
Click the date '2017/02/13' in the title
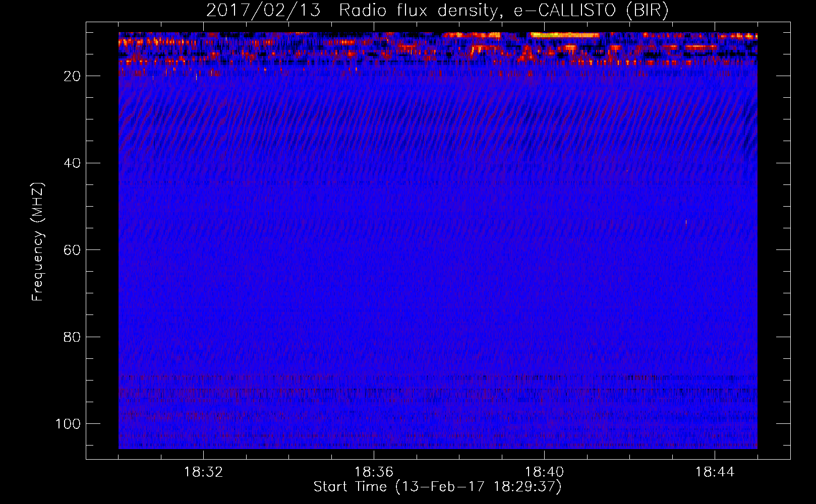263,11
